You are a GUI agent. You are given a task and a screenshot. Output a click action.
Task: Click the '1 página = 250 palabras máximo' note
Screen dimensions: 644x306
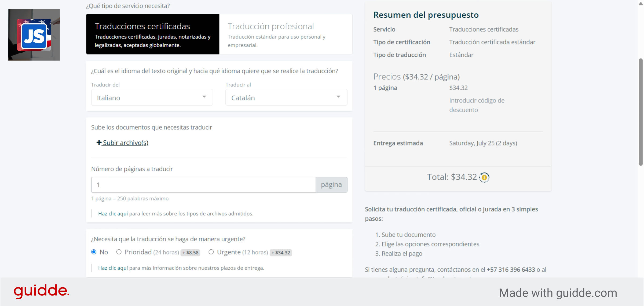pos(130,198)
